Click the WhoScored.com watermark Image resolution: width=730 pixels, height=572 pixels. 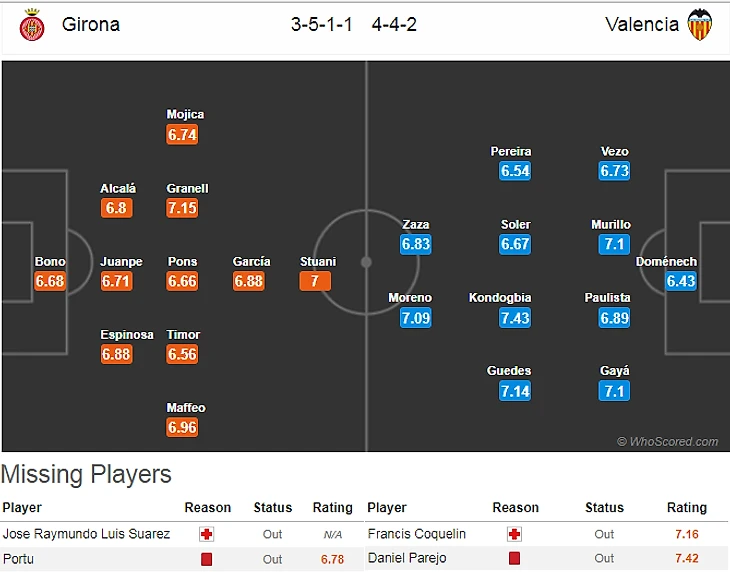point(667,441)
